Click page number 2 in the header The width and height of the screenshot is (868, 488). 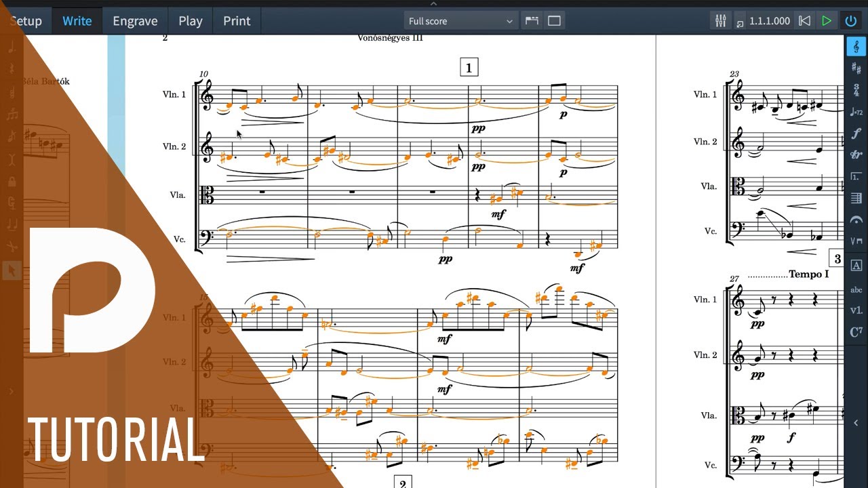165,38
